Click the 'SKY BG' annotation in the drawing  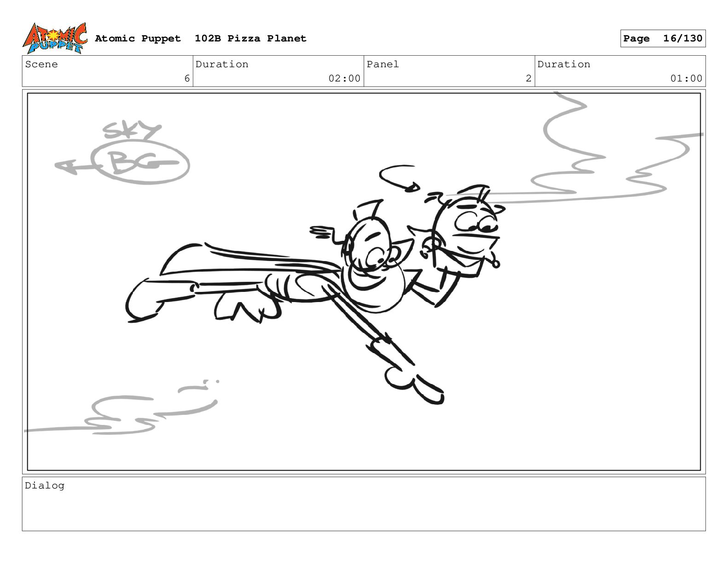click(122, 153)
